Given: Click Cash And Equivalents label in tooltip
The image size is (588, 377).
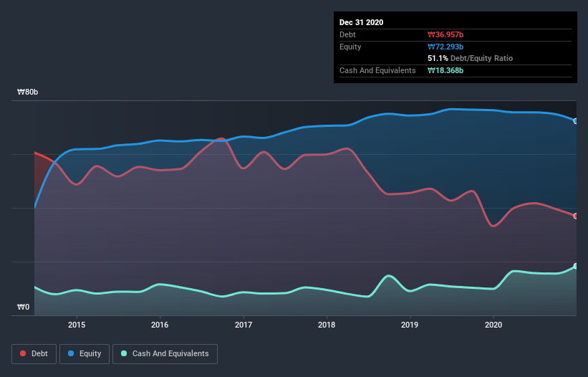Looking at the screenshot, I should point(377,70).
